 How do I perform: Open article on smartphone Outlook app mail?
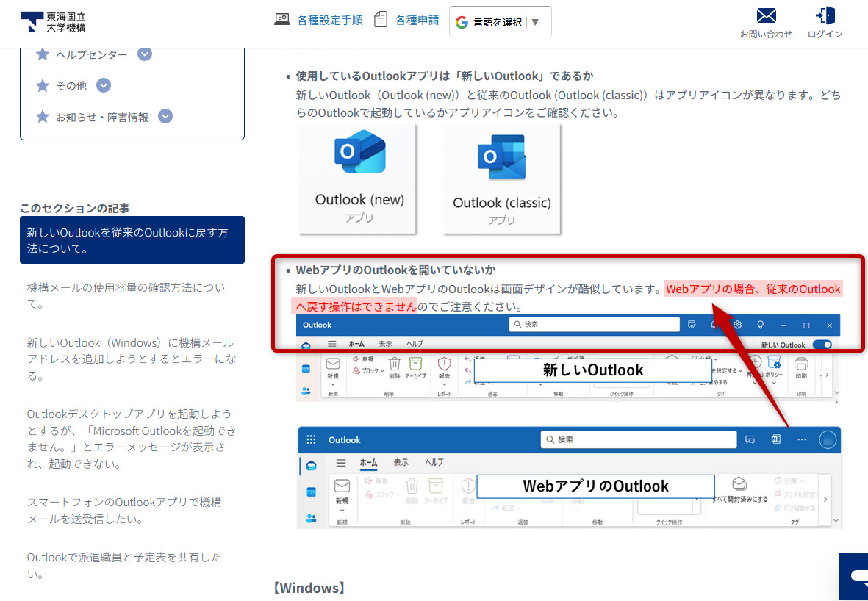coord(124,510)
